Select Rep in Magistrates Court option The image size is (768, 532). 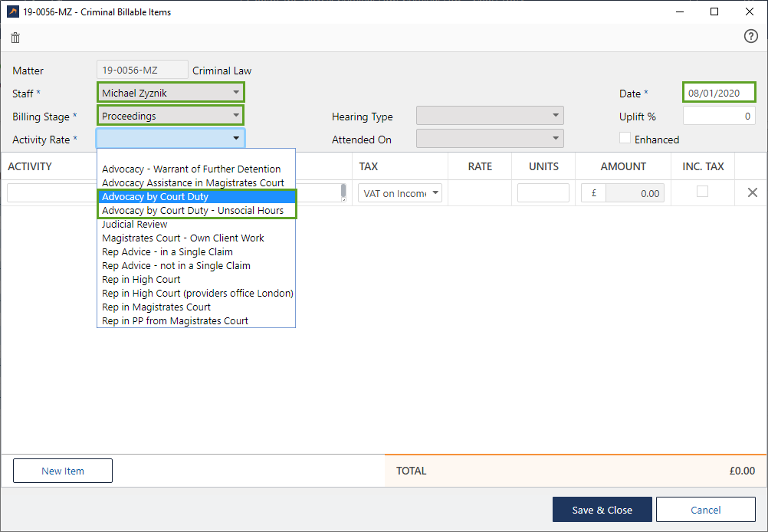coord(156,307)
